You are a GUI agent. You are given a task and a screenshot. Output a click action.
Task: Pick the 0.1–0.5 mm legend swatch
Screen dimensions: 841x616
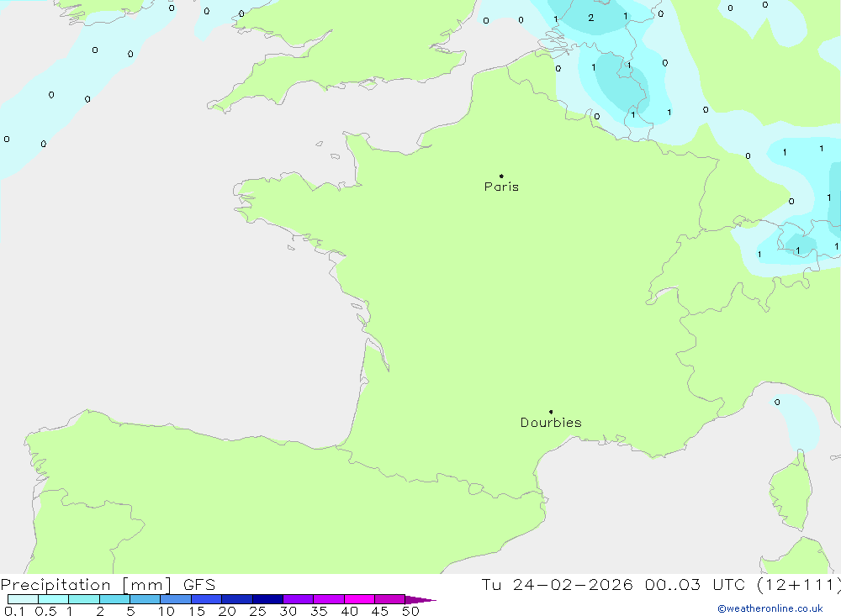(x=23, y=599)
